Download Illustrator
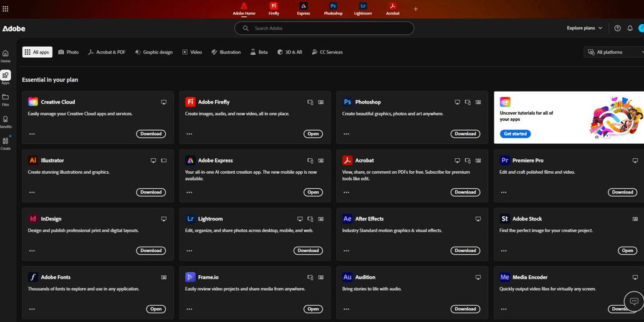 [x=151, y=192]
